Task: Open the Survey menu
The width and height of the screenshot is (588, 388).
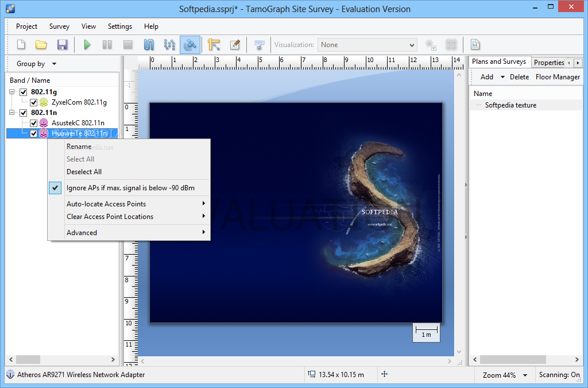Action: pos(59,26)
